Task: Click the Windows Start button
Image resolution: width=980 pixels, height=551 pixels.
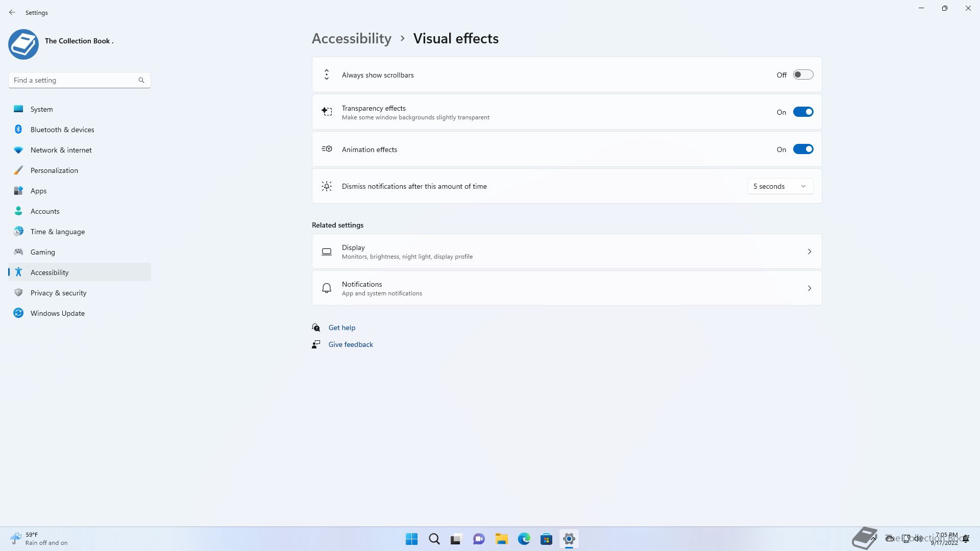Action: click(411, 539)
